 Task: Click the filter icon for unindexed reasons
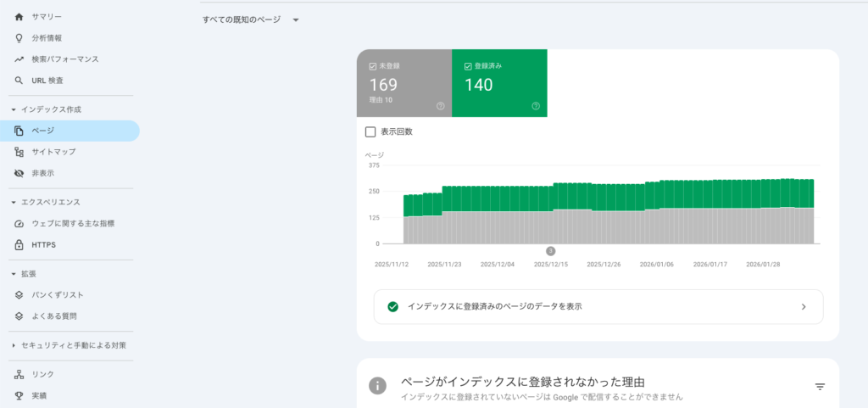point(821,387)
